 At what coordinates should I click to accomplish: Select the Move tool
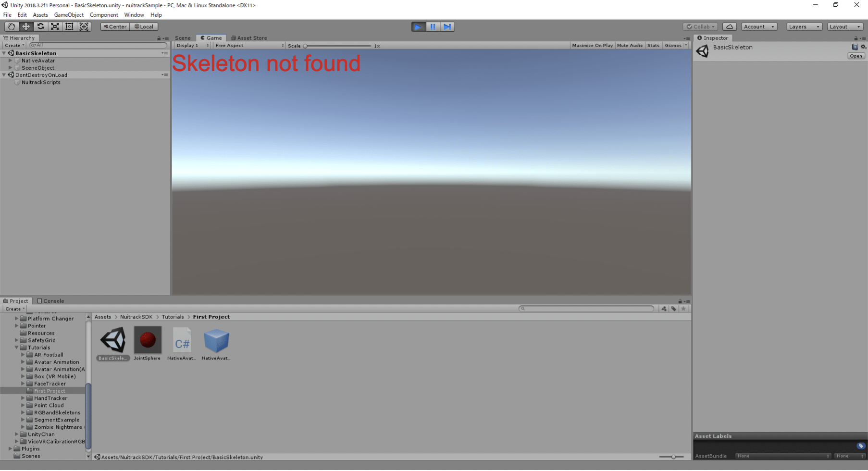click(x=25, y=27)
